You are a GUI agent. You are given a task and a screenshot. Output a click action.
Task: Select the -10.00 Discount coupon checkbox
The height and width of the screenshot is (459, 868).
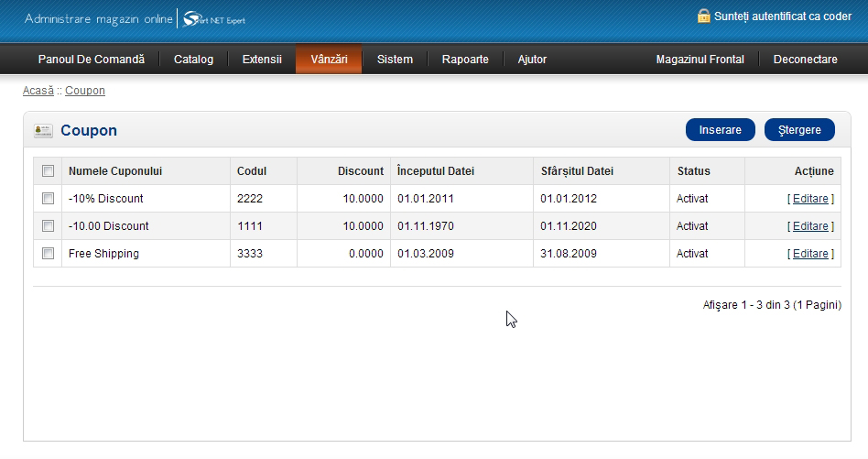[49, 226]
